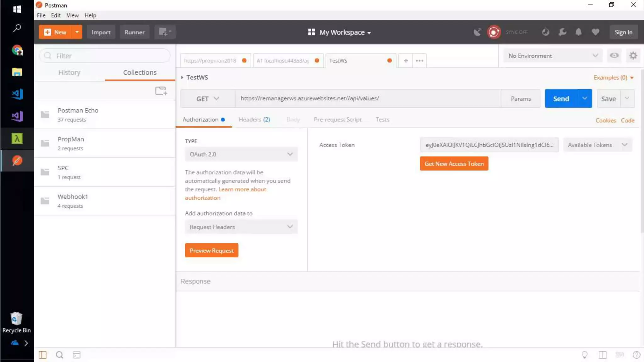The height and width of the screenshot is (362, 644).
Task: Click the request URL input field
Action: tap(368, 99)
